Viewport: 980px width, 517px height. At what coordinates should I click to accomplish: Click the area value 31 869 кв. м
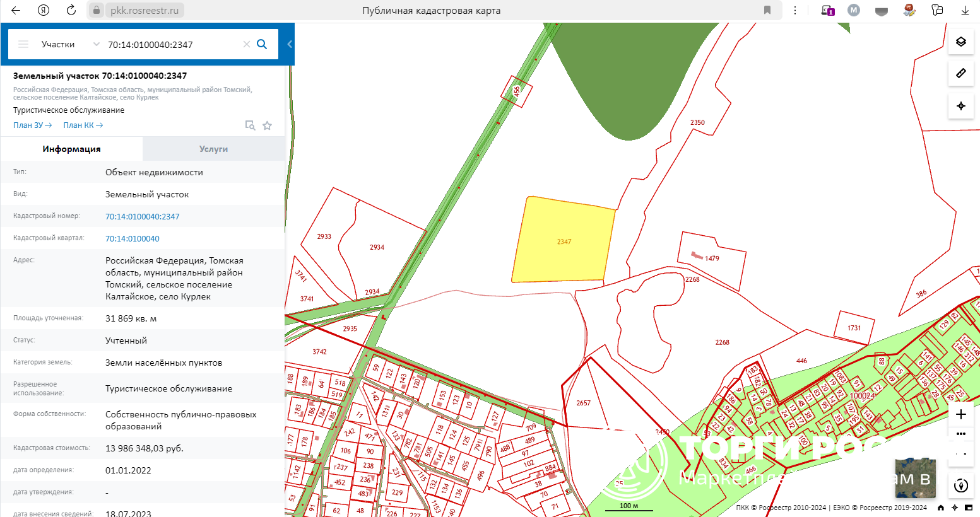point(131,318)
